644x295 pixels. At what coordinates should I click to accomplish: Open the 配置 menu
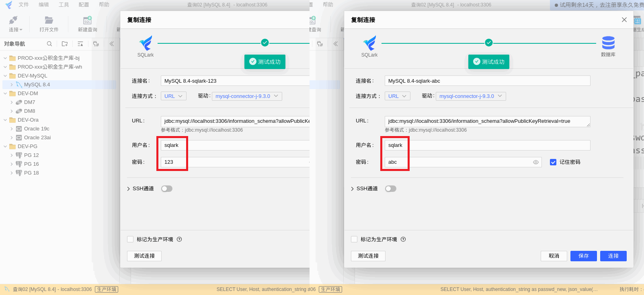(x=84, y=5)
